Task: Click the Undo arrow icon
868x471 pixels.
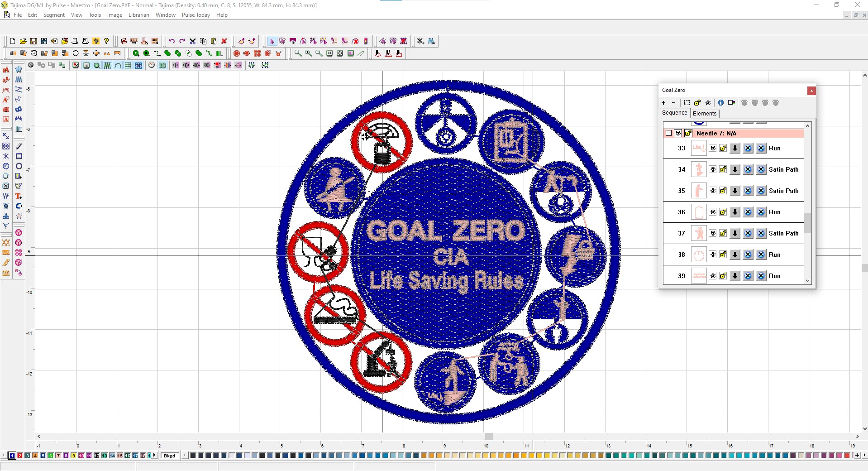Action: (x=172, y=41)
